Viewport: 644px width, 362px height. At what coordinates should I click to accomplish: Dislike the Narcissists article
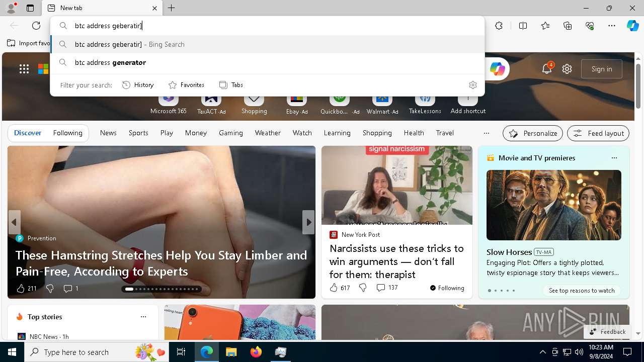pyautogui.click(x=363, y=288)
